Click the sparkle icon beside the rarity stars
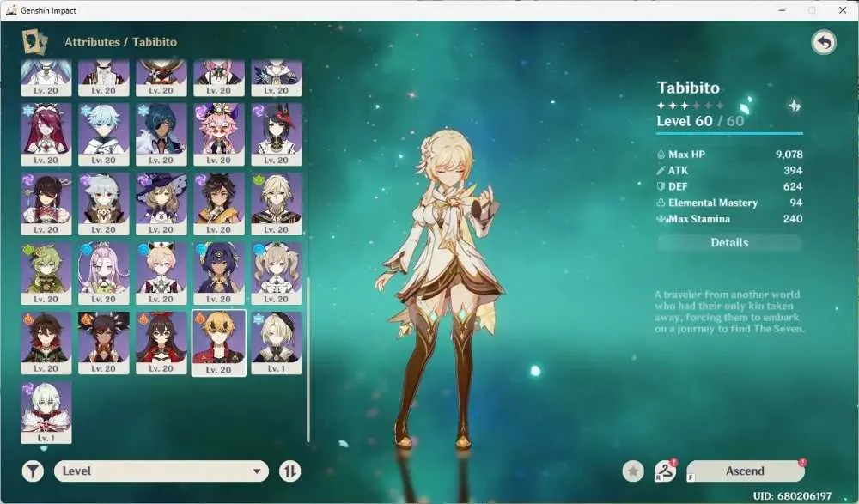Viewport: 859px width, 504px height. coord(794,106)
